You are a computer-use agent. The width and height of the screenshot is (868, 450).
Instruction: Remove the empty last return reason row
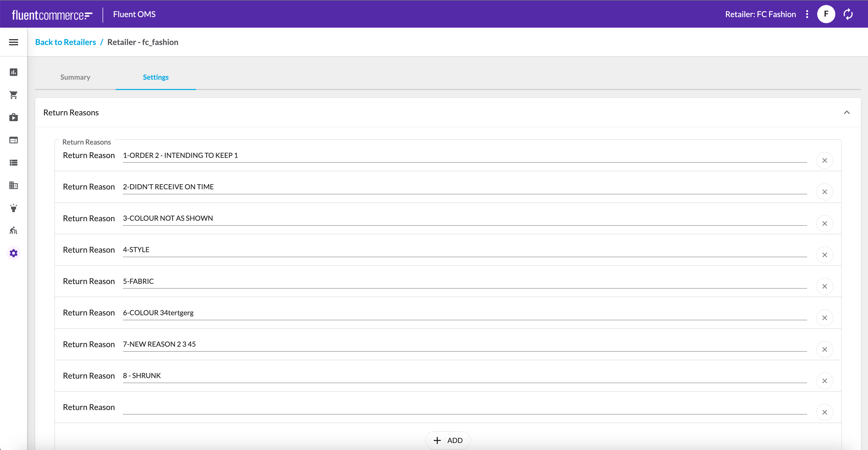tap(824, 412)
